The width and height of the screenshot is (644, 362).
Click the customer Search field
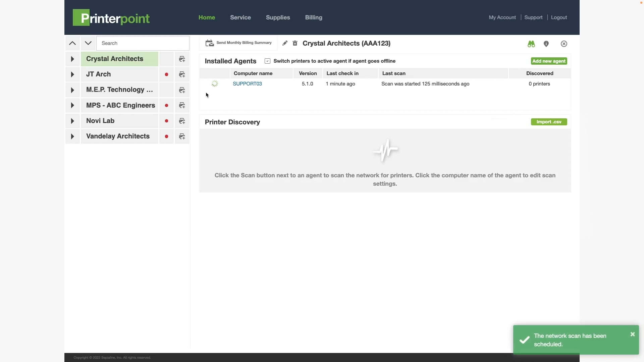pos(143,43)
